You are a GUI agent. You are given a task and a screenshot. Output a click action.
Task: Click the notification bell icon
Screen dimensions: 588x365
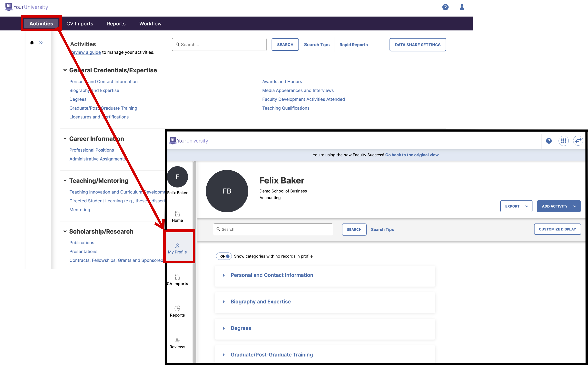[x=32, y=43]
